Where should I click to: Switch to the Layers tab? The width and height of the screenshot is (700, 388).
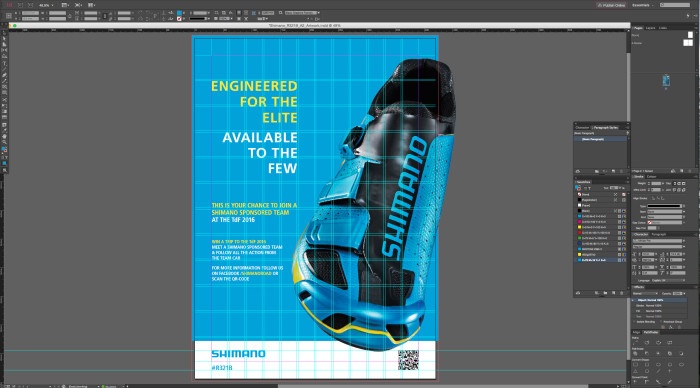pos(650,28)
